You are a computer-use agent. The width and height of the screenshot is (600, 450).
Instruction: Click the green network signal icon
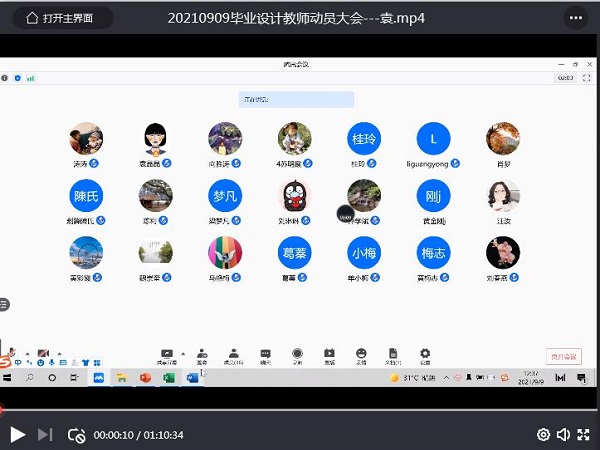[31, 78]
